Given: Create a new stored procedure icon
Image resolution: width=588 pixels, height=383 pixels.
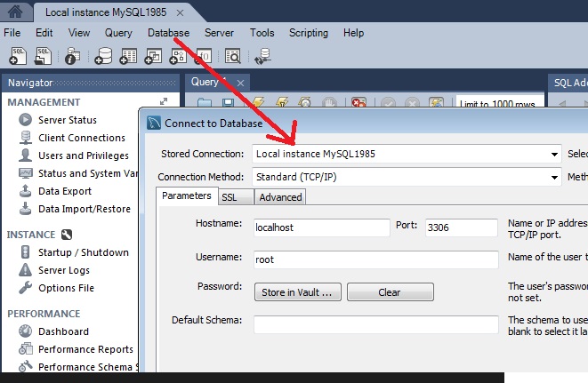Looking at the screenshot, I should (x=178, y=56).
